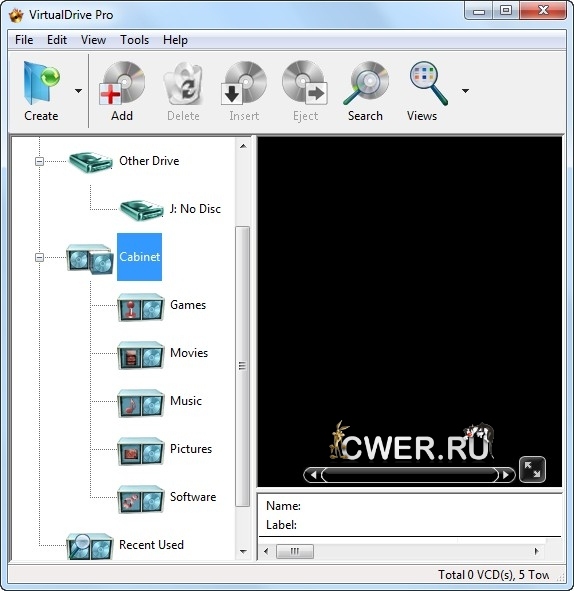The height and width of the screenshot is (591, 574).
Task: Click the Eject disc icon
Action: pyautogui.click(x=305, y=83)
